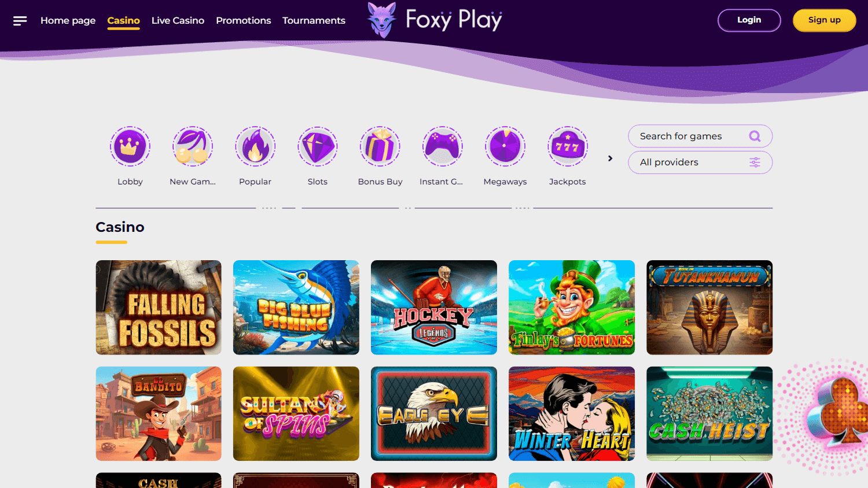Select the Bonus Buy gift icon
This screenshot has height=488, width=868.
380,146
